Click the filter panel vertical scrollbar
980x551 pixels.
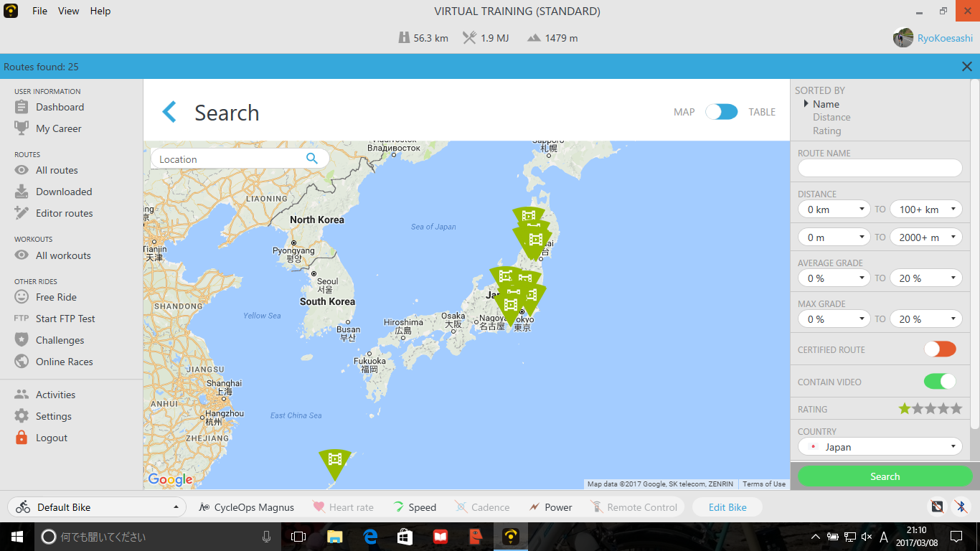tap(976, 255)
